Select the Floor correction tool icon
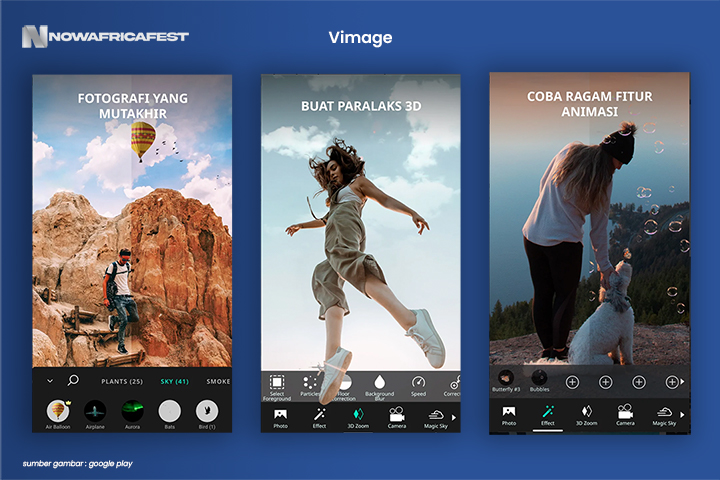Image resolution: width=720 pixels, height=480 pixels. (344, 382)
